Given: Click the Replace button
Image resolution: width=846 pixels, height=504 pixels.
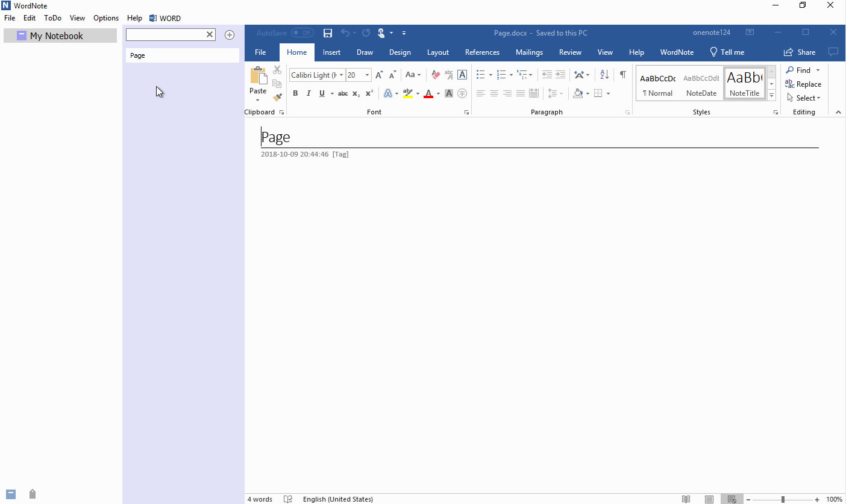Looking at the screenshot, I should 803,84.
